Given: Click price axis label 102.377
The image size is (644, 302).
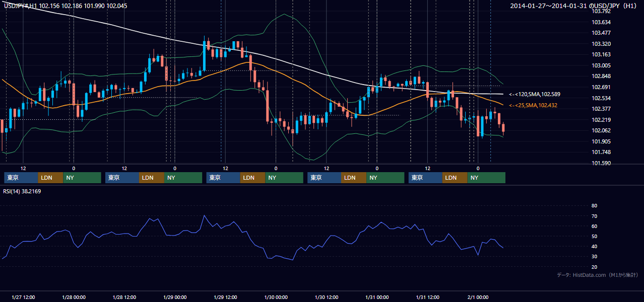Looking at the screenshot, I should (601, 109).
